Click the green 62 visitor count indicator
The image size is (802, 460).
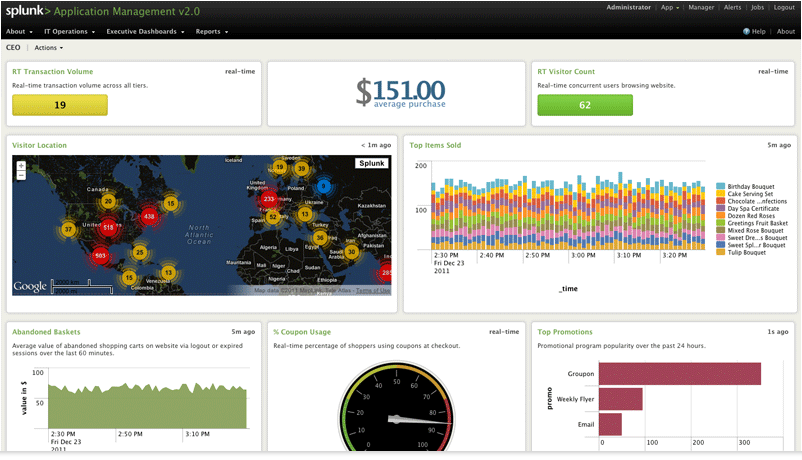click(585, 105)
